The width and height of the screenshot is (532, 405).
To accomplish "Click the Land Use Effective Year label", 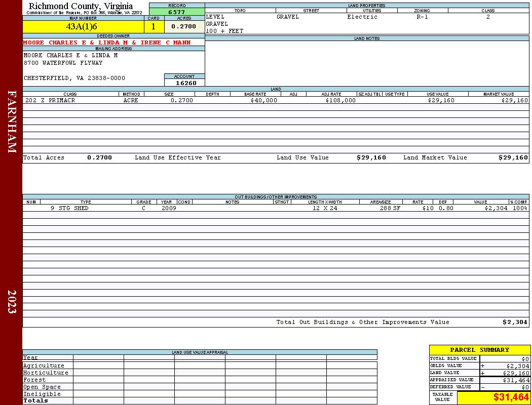I will [178, 157].
